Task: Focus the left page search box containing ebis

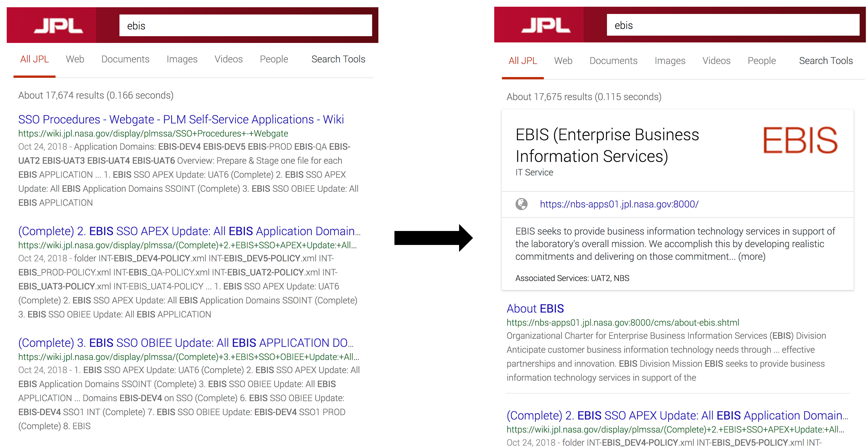Action: 246,25
